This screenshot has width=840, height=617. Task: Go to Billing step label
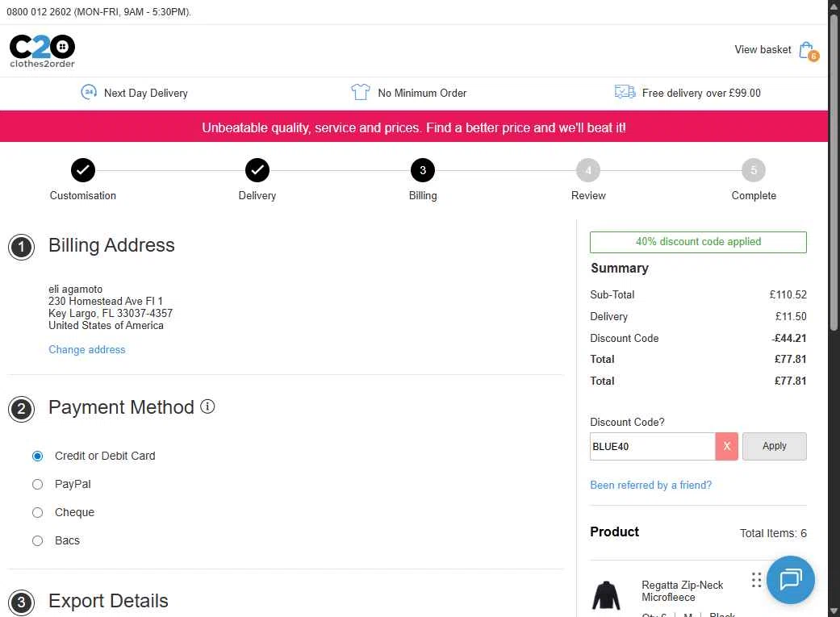423,195
